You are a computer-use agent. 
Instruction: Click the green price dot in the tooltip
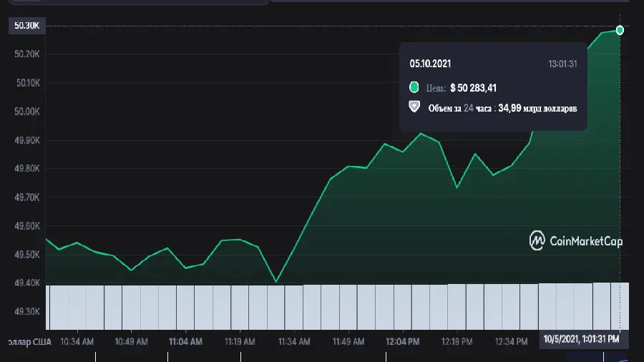point(414,87)
